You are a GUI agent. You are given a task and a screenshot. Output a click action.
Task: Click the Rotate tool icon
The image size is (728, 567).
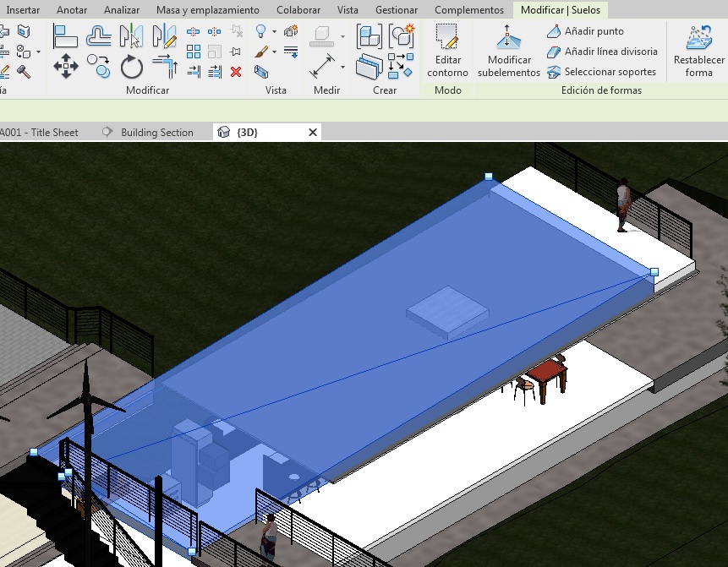pos(132,67)
